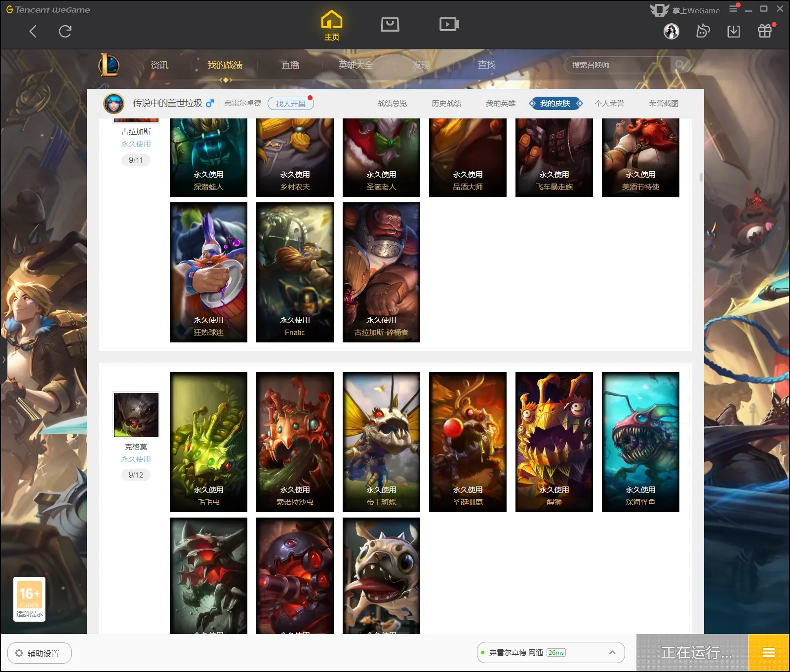Image resolution: width=790 pixels, height=672 pixels.
Task: Switch to 资讯 tab
Action: (x=159, y=65)
